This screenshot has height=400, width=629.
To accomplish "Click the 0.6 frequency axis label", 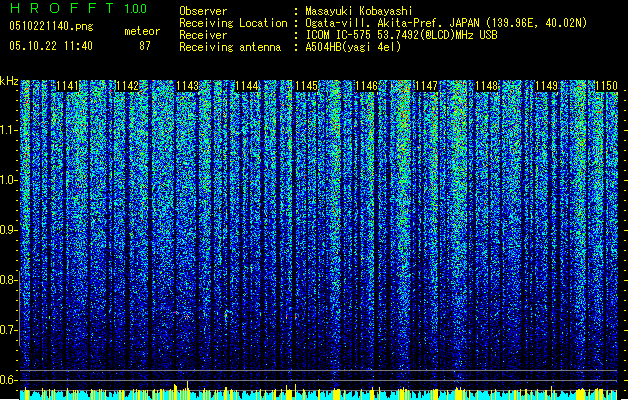I will (x=9, y=380).
